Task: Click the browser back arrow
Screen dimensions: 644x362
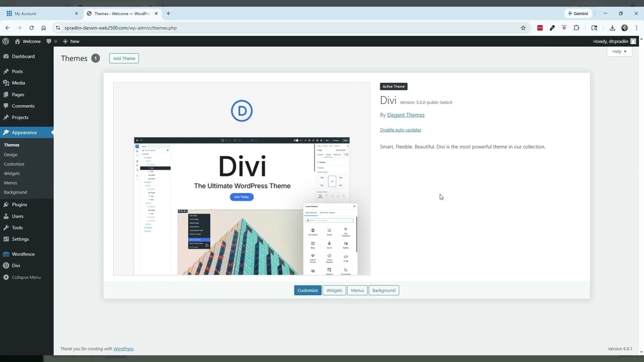Action: [7, 28]
